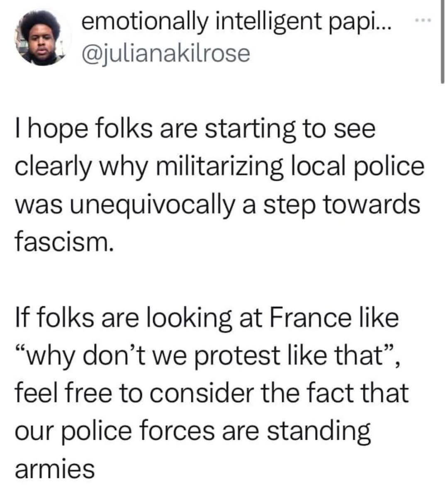Click the word 'militarizing' in the tweet
This screenshot has height=490, width=448.
click(219, 168)
